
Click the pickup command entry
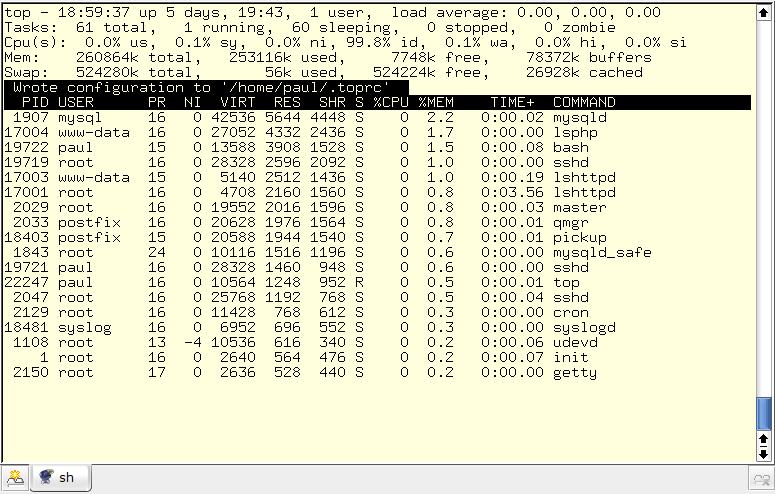[580, 237]
